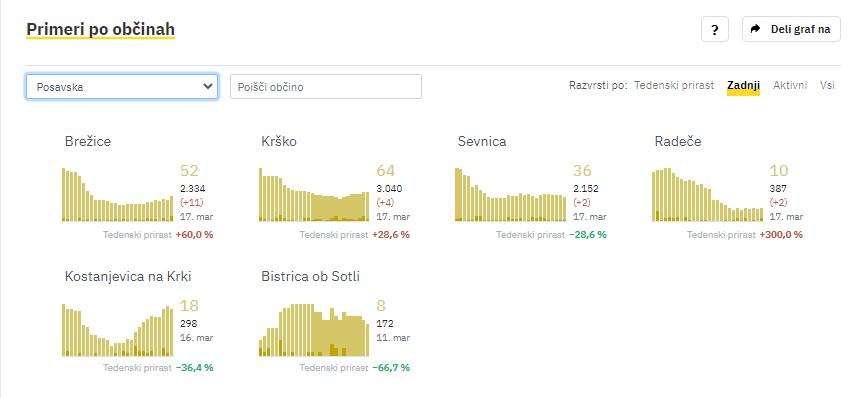
Task: Open the Radeče bar chart
Action: click(708, 195)
